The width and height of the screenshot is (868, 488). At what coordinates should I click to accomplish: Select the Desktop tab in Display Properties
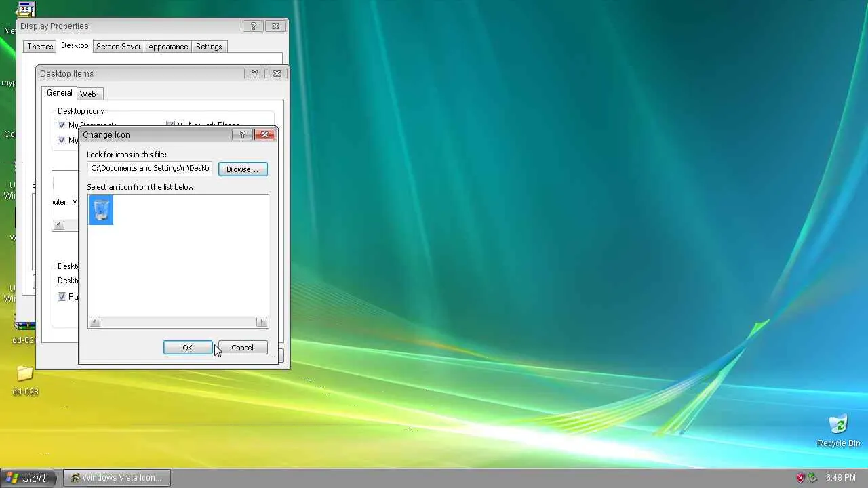point(75,45)
